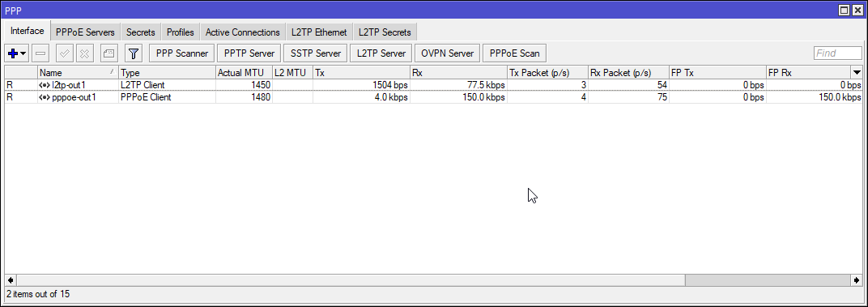The height and width of the screenshot is (307, 868).
Task: Click the OVPN Server button
Action: (x=447, y=53)
